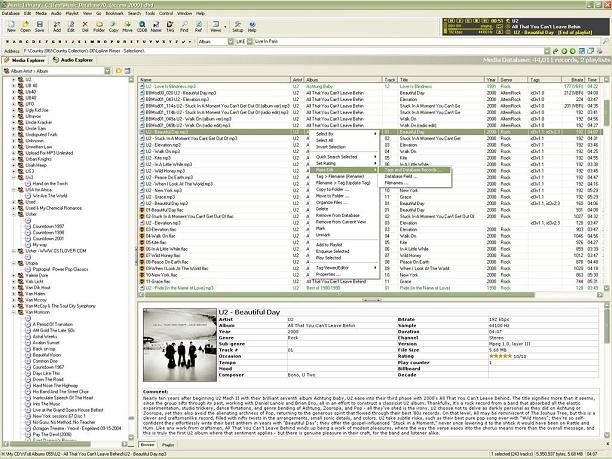
Task: Choose Remove from Database in context menu
Action: [344, 215]
